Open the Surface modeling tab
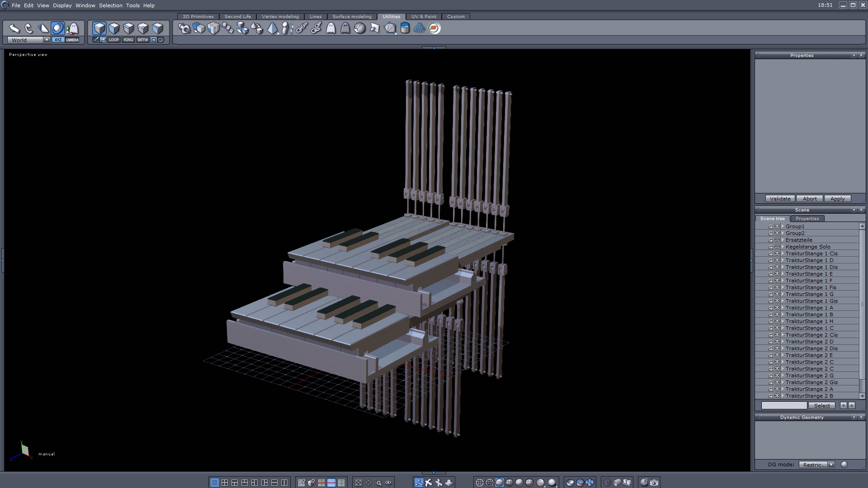 tap(352, 16)
